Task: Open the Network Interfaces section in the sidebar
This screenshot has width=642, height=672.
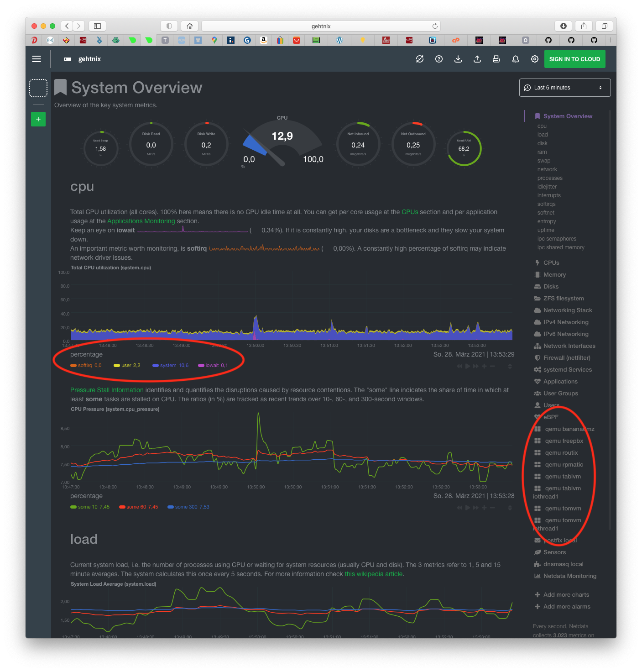Action: click(x=569, y=346)
